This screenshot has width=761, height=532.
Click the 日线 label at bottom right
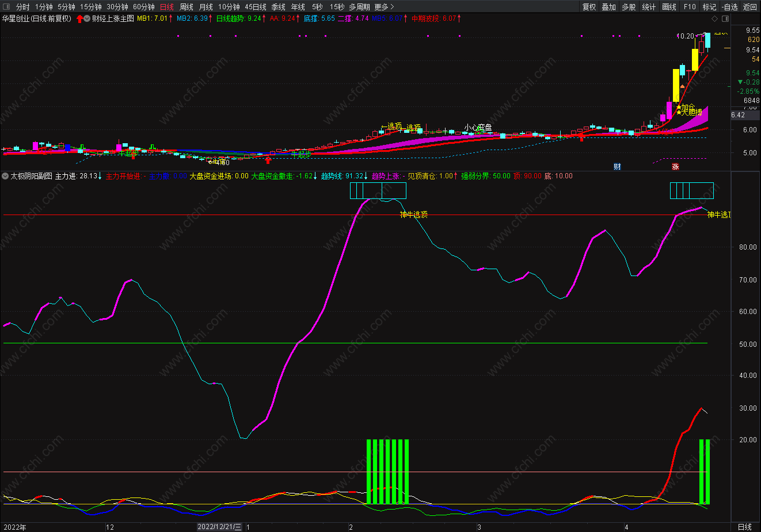(745, 527)
